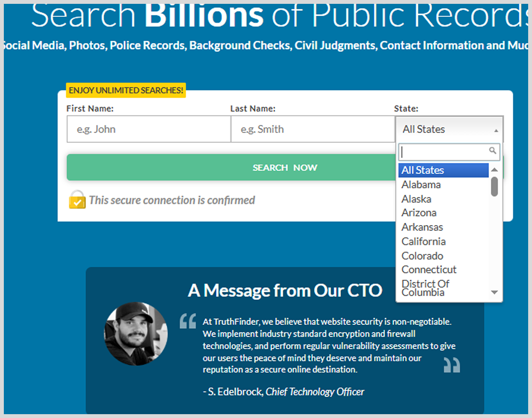The width and height of the screenshot is (532, 418).
Task: Select All States option in list
Action: click(443, 170)
